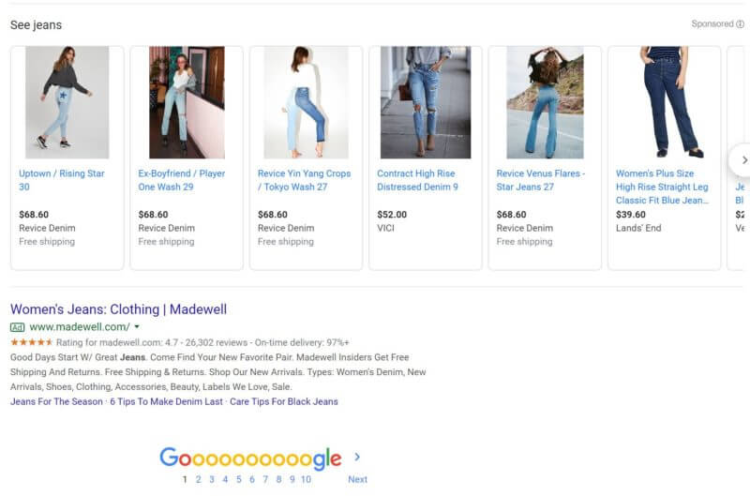Go to results page 10
Viewport: 750px width, 496px height.
(x=306, y=480)
